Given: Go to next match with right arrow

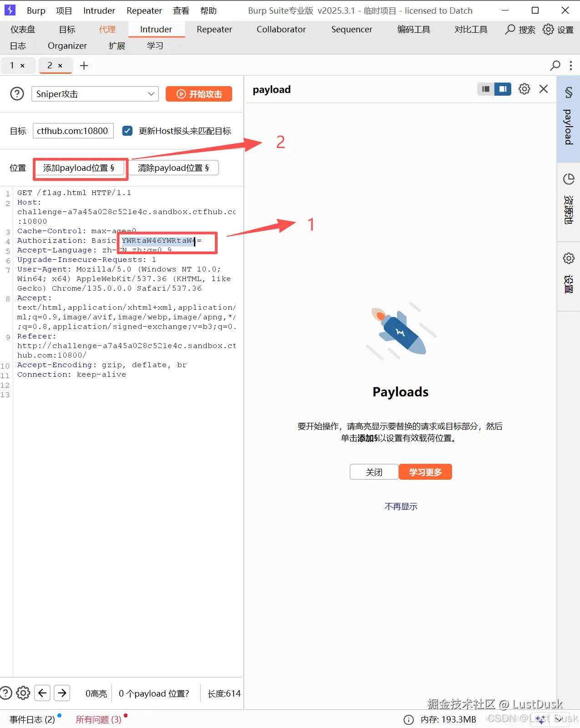Looking at the screenshot, I should tap(62, 693).
